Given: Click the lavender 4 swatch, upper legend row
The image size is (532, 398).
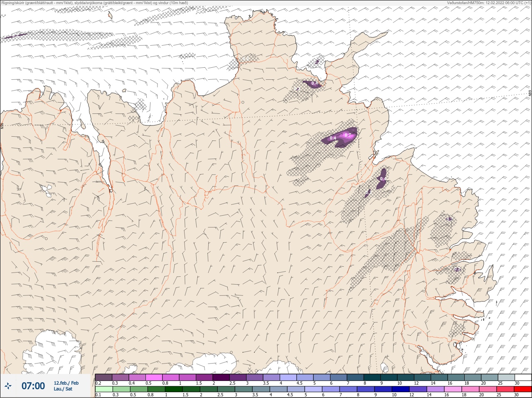Looking at the screenshot, I should (288, 377).
